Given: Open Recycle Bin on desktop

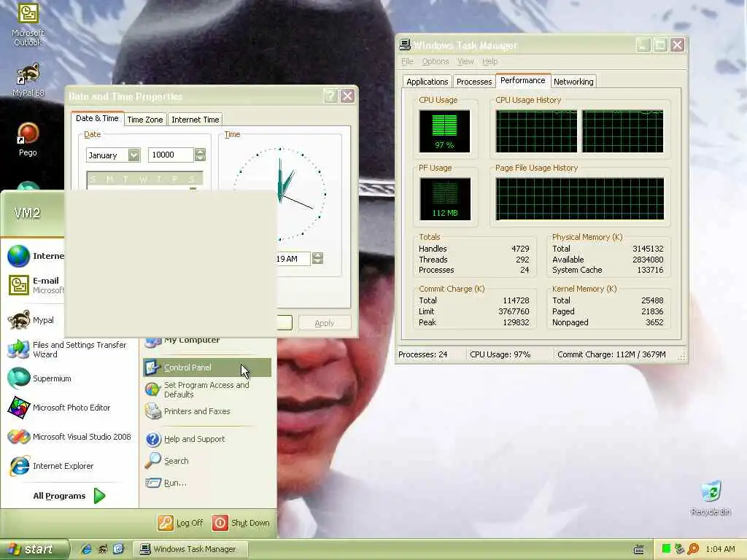Looking at the screenshot, I should pyautogui.click(x=711, y=498).
